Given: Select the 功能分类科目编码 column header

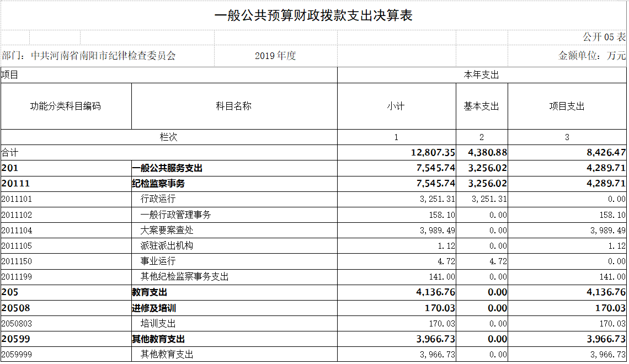Looking at the screenshot, I should point(66,106).
